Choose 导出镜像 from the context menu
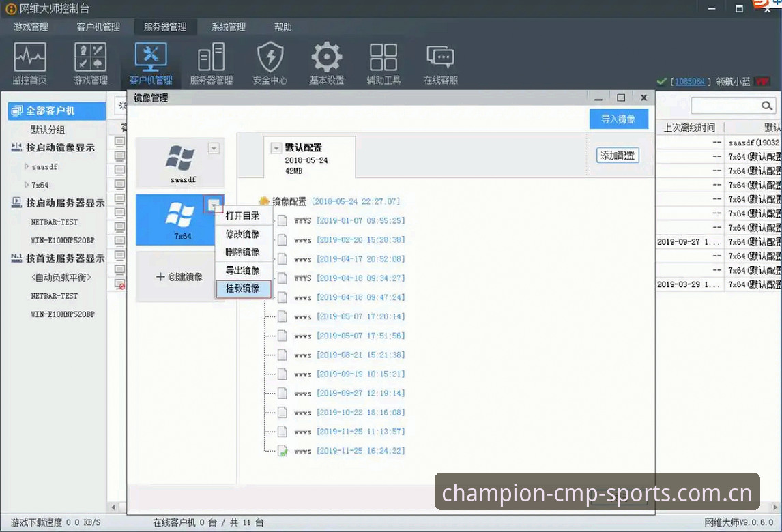Viewport: 782px width, 532px height. (x=243, y=270)
